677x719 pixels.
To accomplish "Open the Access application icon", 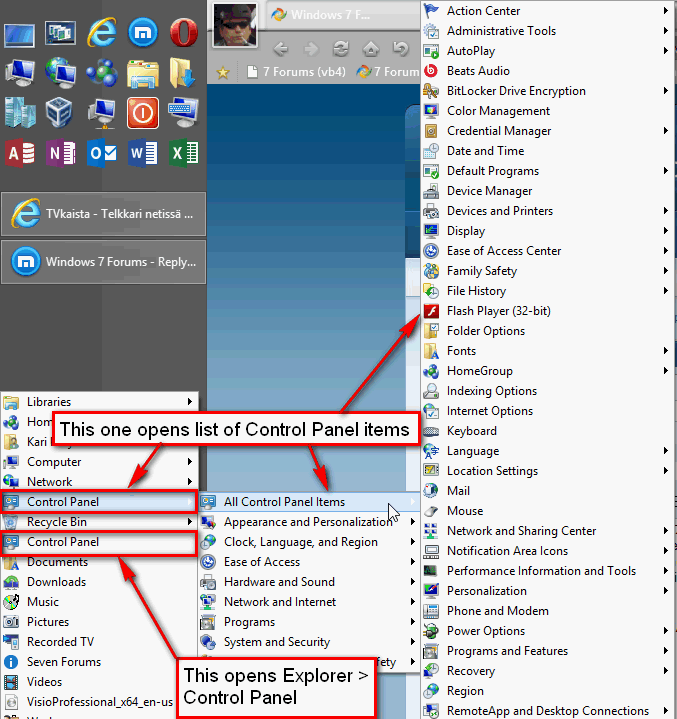I will click(20, 153).
